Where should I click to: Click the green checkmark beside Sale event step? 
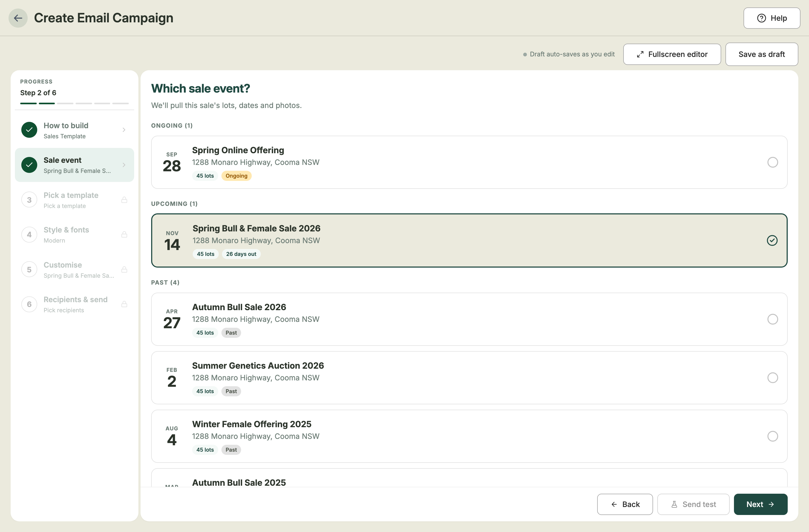click(29, 165)
